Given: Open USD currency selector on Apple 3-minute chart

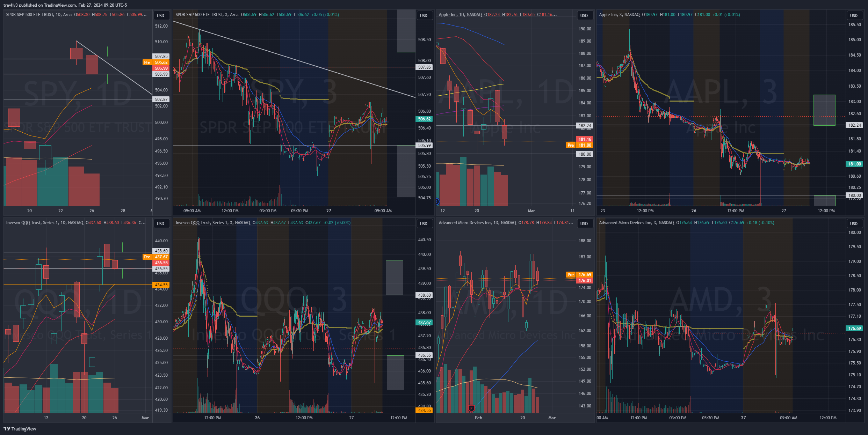Looking at the screenshot, I should point(854,15).
